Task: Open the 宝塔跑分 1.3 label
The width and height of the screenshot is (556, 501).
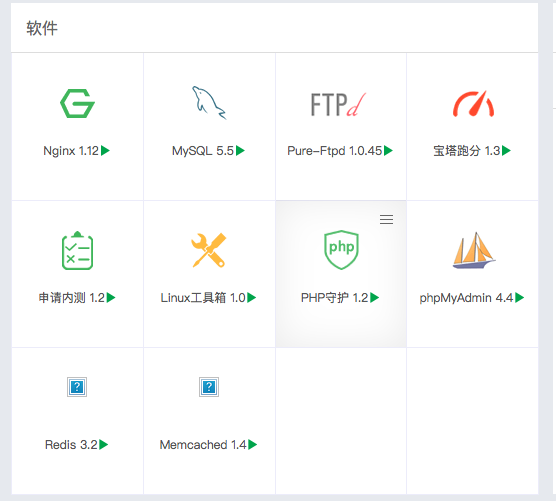Action: coord(467,151)
